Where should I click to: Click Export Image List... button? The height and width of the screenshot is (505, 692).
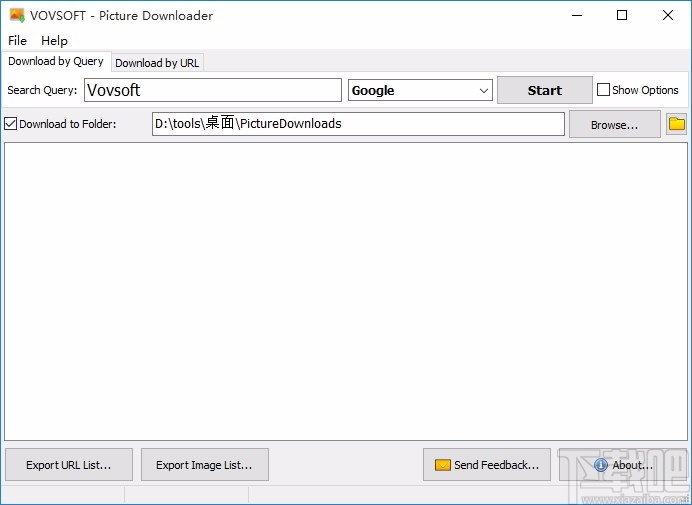204,465
